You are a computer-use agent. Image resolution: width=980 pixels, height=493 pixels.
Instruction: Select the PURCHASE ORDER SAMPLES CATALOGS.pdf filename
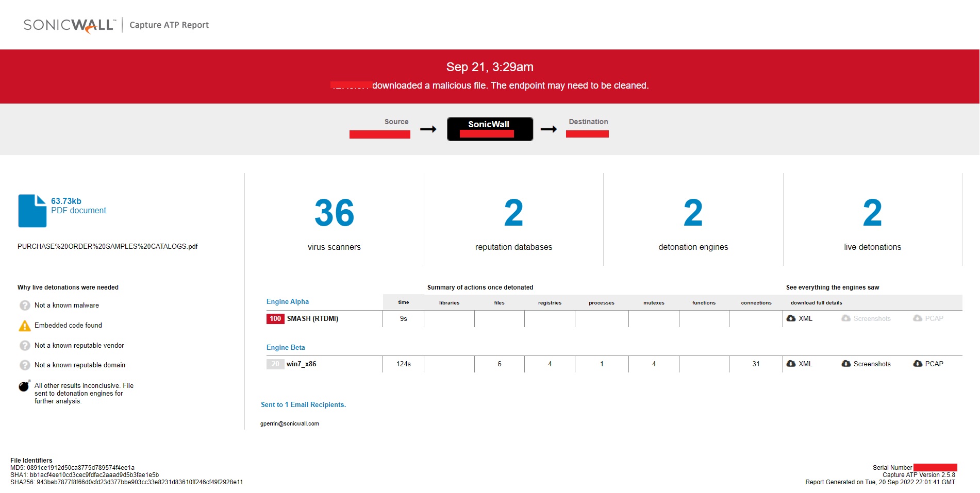click(108, 247)
